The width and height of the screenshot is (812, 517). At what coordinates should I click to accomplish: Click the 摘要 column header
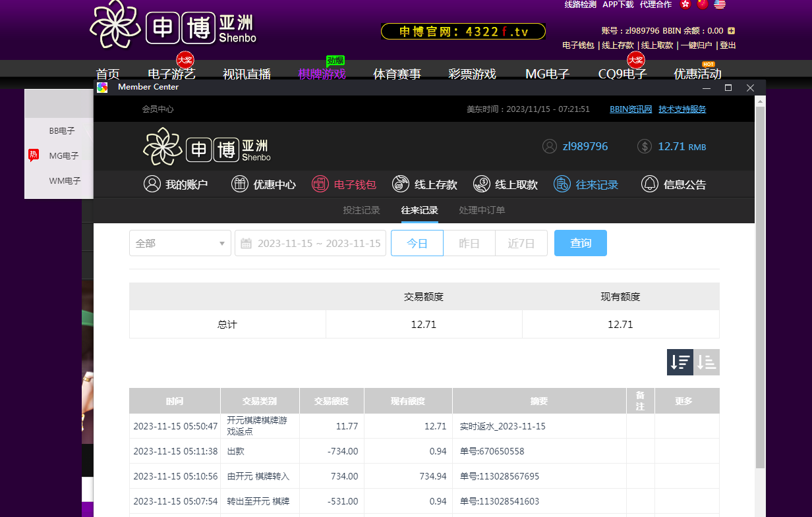tap(539, 401)
